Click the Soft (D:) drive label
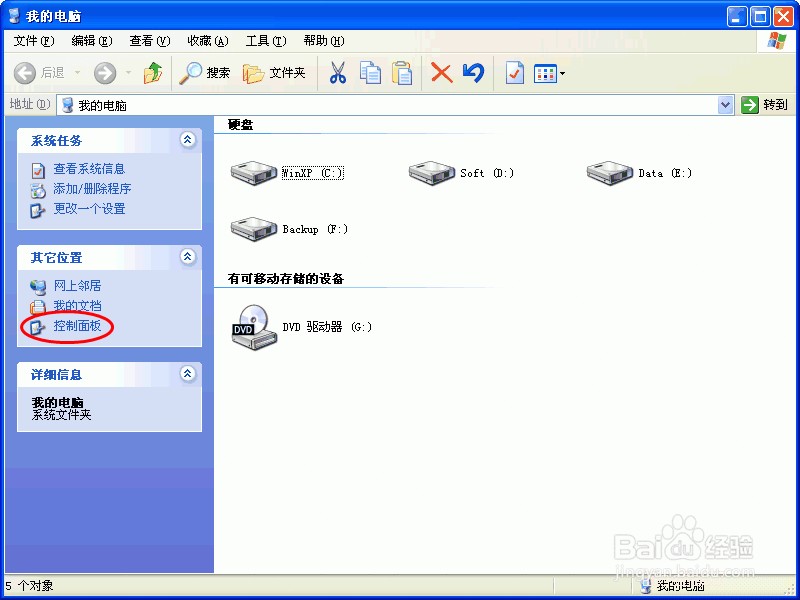This screenshot has width=800, height=600. 487,173
